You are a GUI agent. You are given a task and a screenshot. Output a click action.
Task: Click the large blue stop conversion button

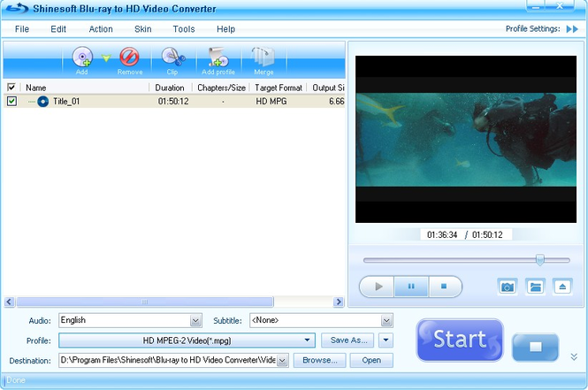point(535,347)
